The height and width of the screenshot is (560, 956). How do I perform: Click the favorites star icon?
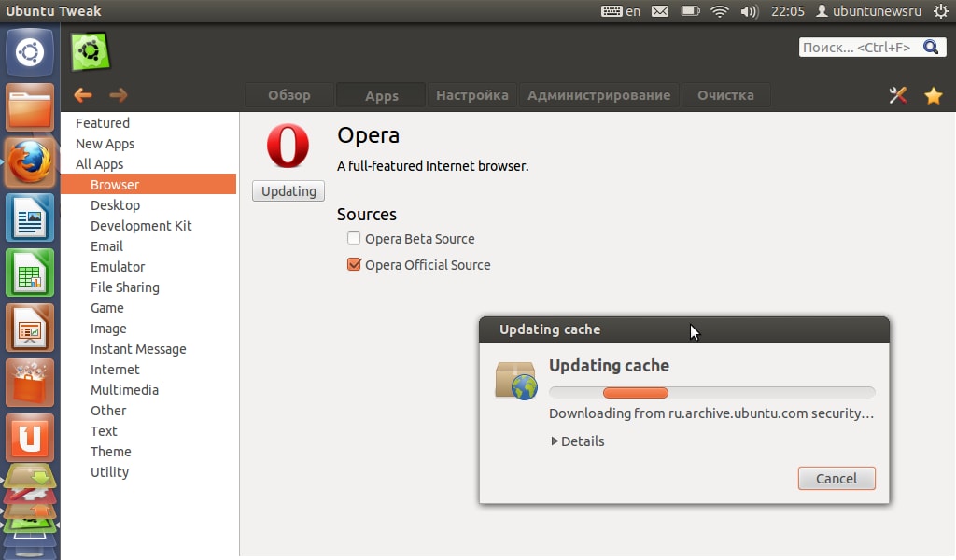tap(933, 95)
